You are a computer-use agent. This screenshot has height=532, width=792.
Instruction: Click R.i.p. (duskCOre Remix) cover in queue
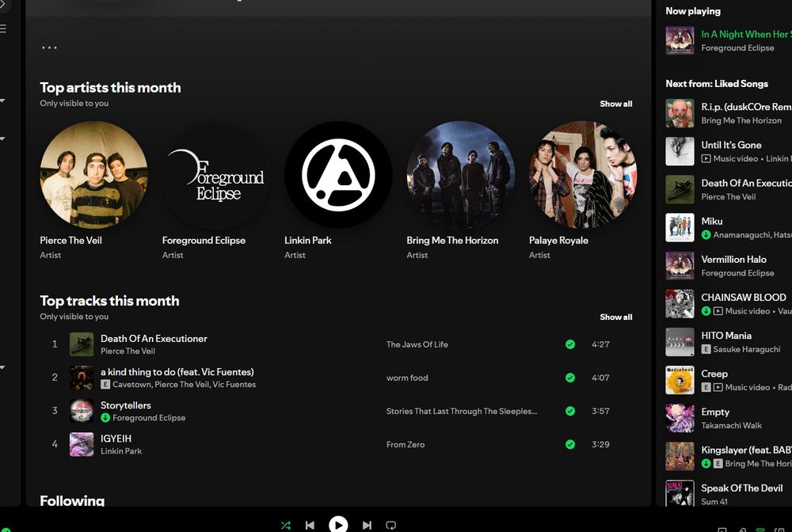(680, 113)
